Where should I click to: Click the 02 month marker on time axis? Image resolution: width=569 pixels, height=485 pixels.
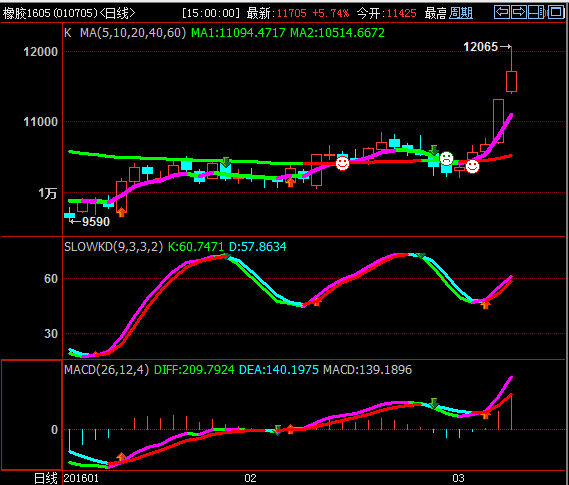pyautogui.click(x=250, y=478)
